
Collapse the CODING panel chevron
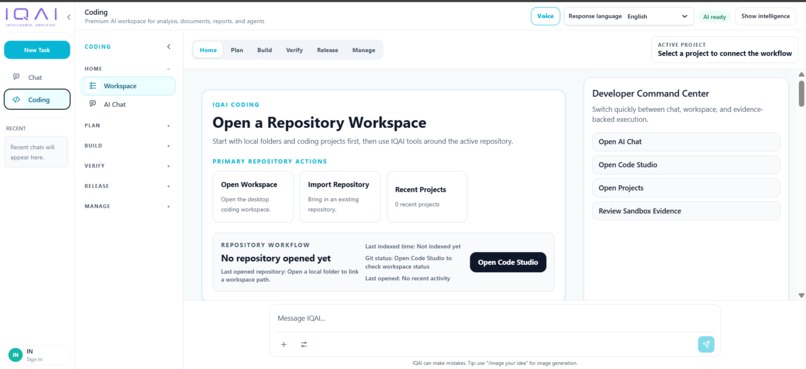click(169, 47)
